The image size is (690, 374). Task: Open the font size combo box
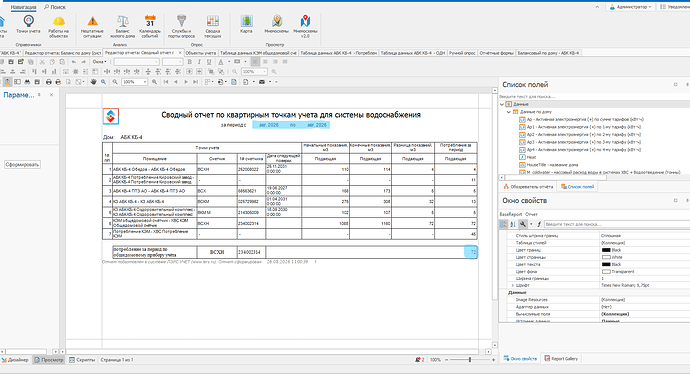[172, 62]
